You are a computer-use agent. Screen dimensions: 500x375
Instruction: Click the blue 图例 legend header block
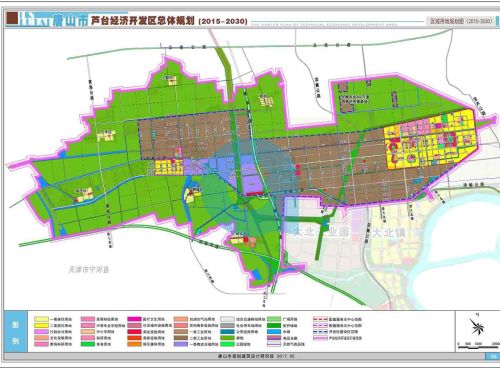click(x=15, y=332)
